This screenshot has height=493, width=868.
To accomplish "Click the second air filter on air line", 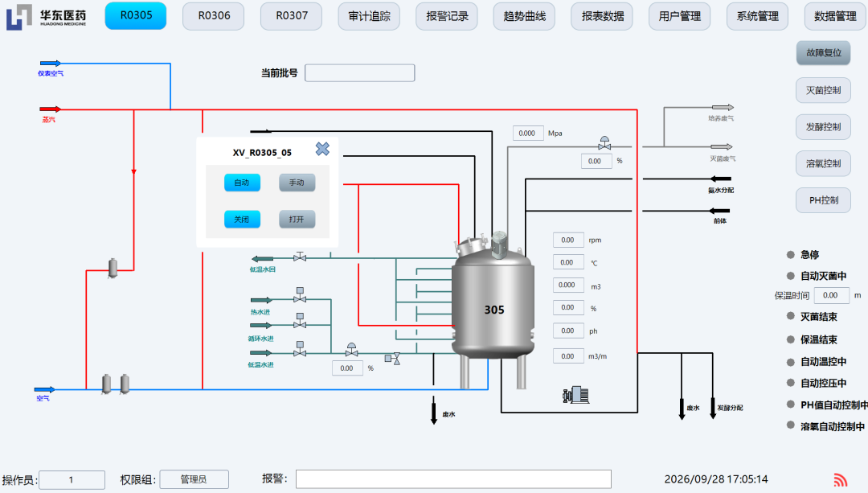I will [125, 384].
